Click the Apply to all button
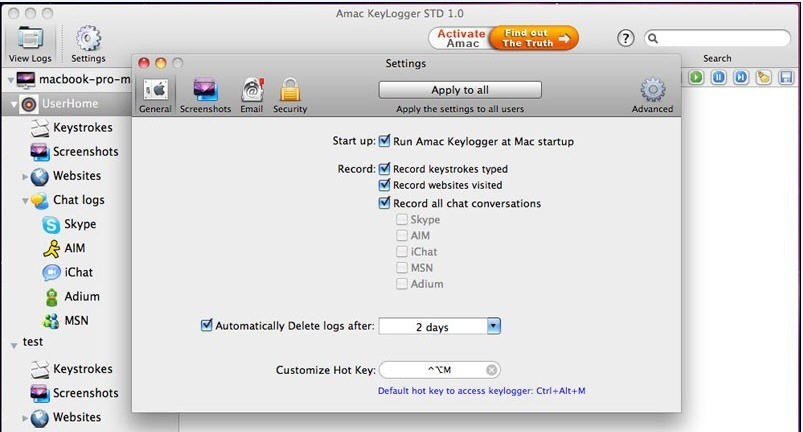 tap(460, 90)
